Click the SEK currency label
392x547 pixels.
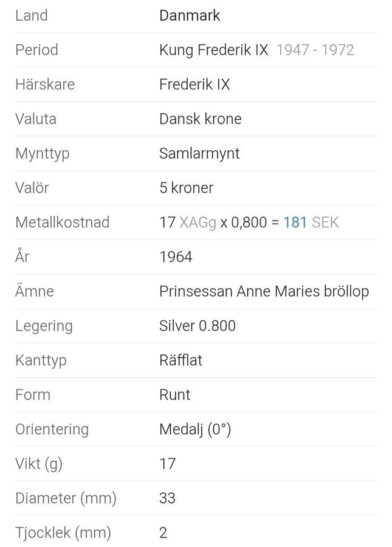click(325, 222)
